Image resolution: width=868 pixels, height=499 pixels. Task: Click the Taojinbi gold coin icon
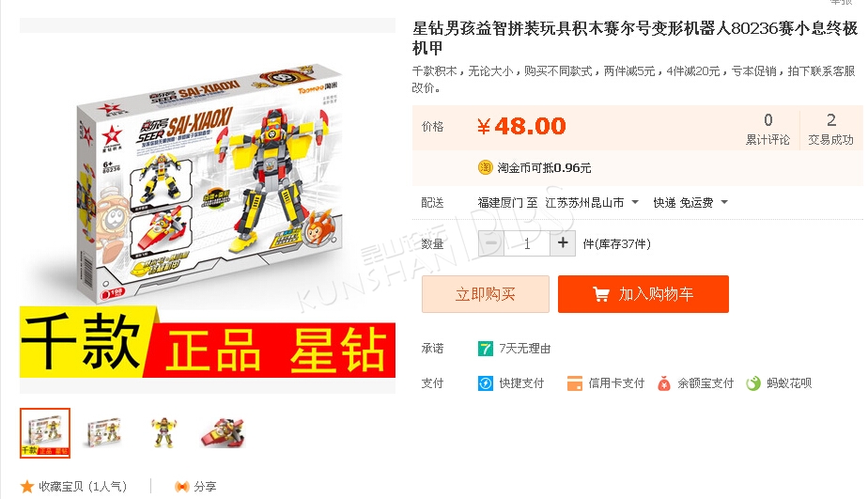tap(485, 167)
